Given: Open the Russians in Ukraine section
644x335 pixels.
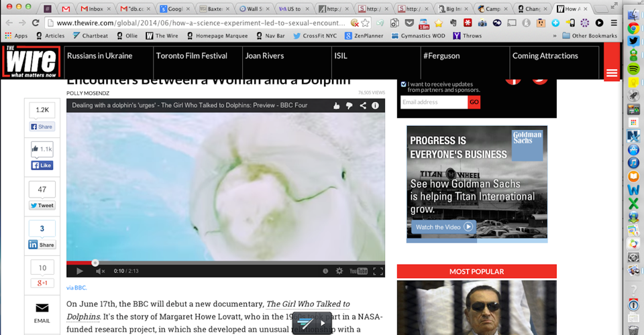Looking at the screenshot, I should [x=100, y=56].
